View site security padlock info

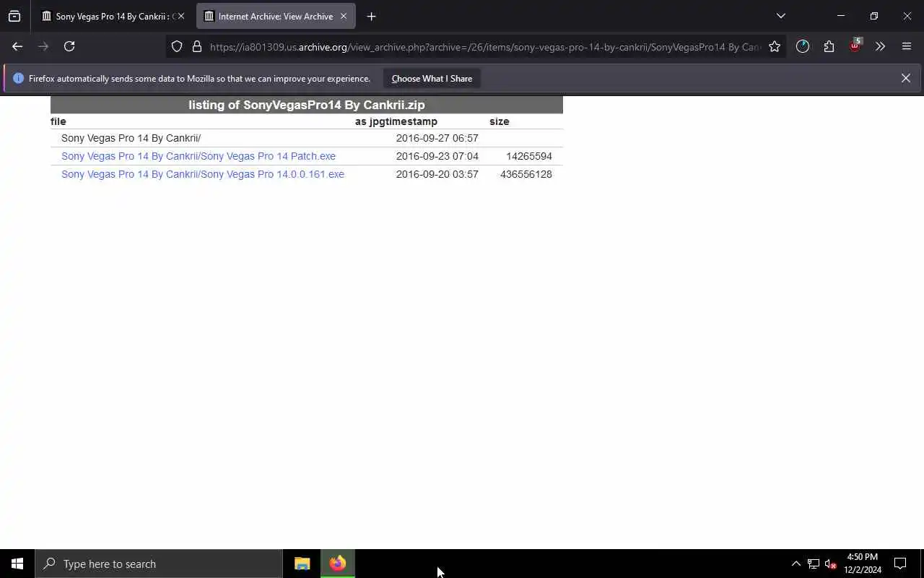(x=196, y=46)
